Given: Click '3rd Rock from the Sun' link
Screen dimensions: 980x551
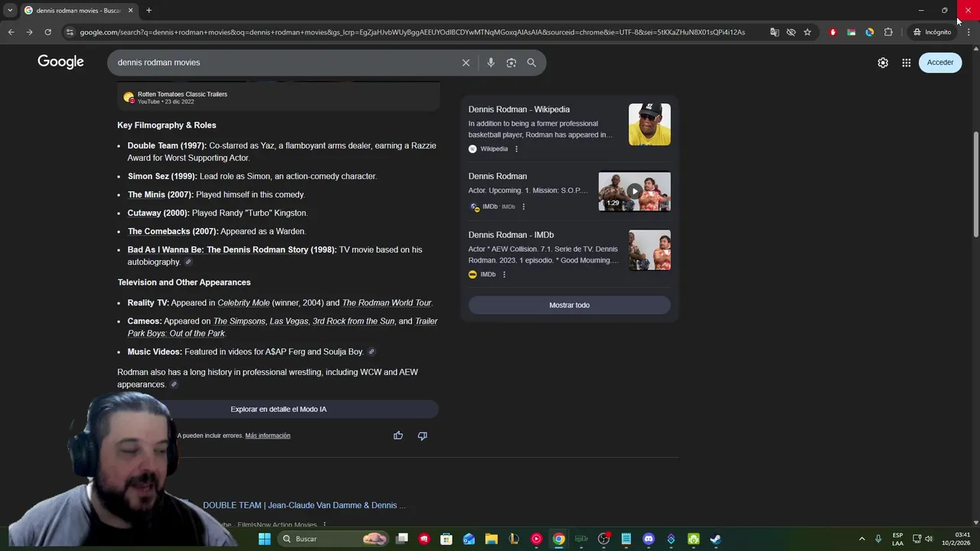Looking at the screenshot, I should 354,321.
